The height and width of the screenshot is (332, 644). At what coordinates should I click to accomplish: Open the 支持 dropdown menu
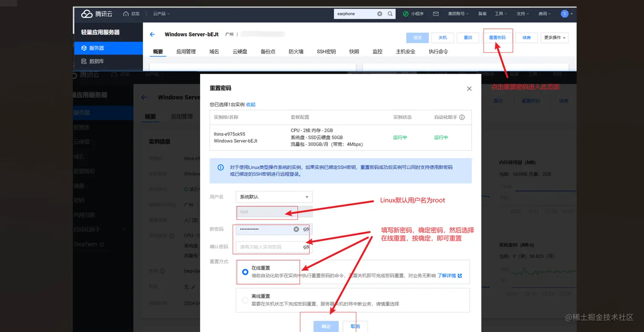click(523, 14)
